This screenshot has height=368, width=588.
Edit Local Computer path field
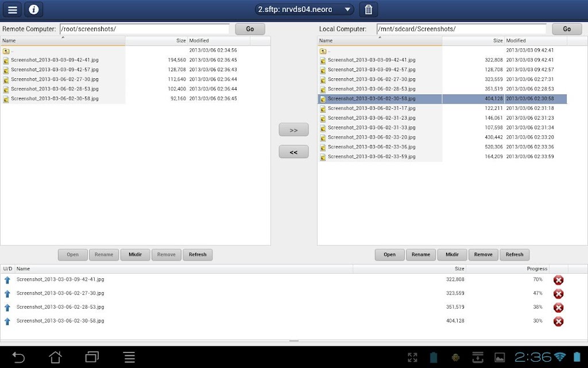click(462, 29)
